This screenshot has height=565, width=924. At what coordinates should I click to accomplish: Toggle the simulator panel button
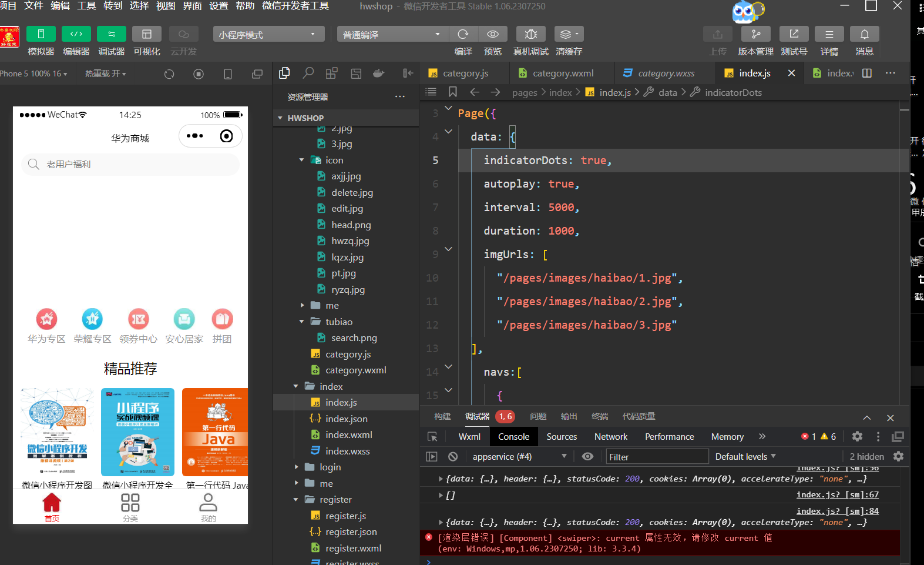click(41, 34)
